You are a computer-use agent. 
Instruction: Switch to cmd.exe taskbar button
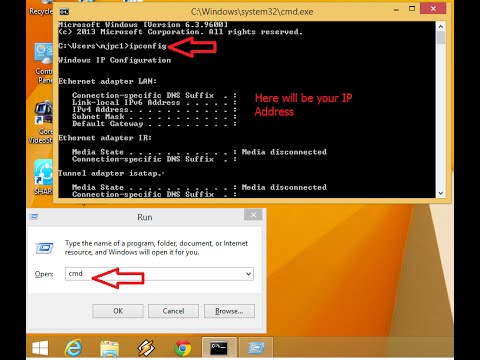(219, 348)
